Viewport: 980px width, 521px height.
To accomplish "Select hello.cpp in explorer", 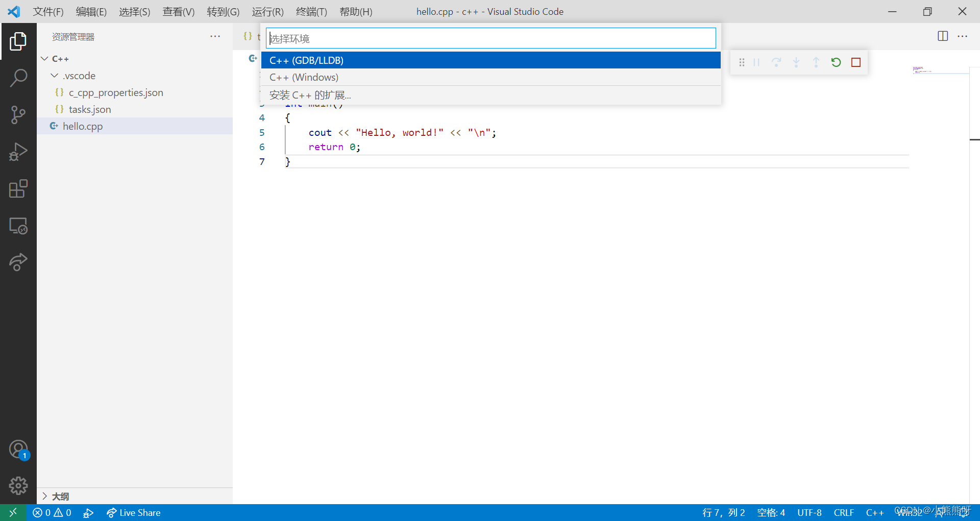I will coord(135,126).
